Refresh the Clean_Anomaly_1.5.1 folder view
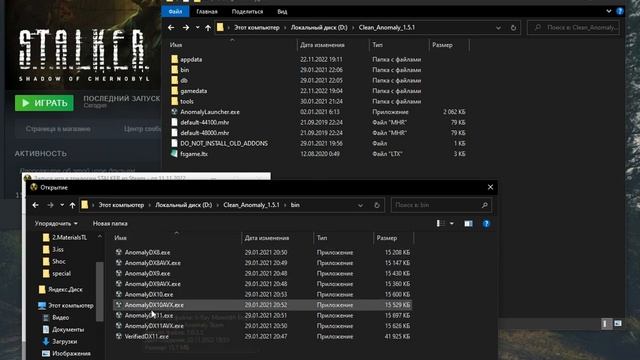Image resolution: width=640 pixels, height=360 pixels. 513,28
